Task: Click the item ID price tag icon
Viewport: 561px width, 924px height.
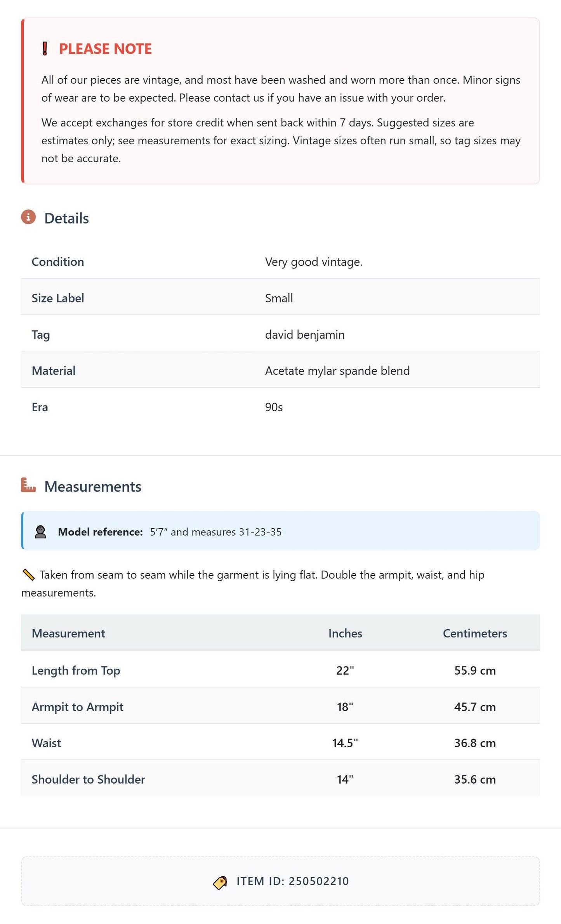Action: (221, 882)
